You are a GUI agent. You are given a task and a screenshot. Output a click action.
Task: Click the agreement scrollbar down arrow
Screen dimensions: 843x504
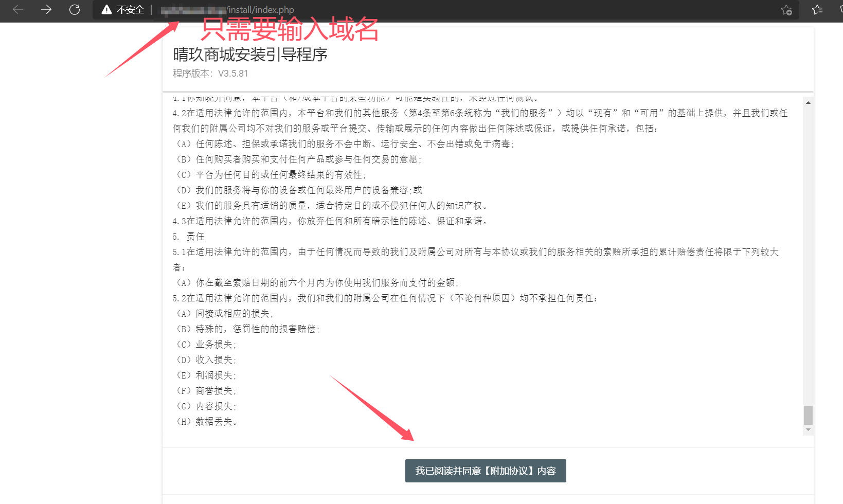[x=808, y=429]
